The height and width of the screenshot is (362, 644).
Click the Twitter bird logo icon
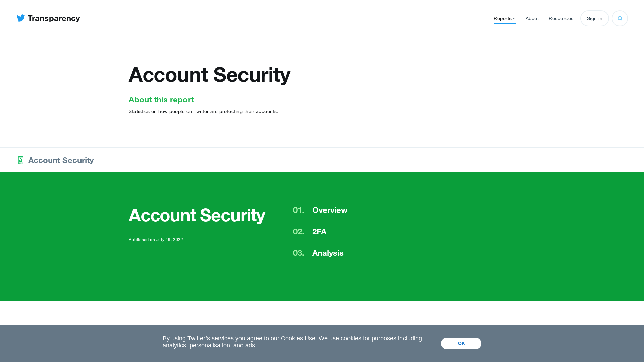tap(21, 18)
